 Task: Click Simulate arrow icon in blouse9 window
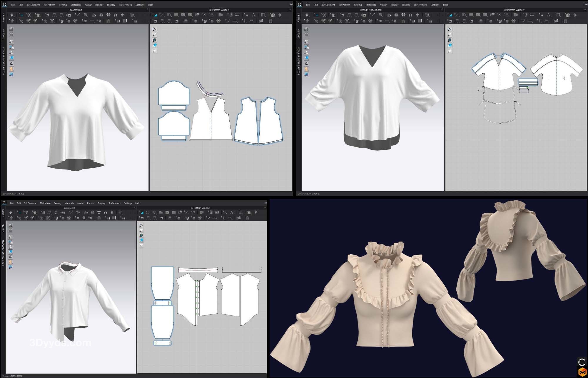tap(12, 15)
